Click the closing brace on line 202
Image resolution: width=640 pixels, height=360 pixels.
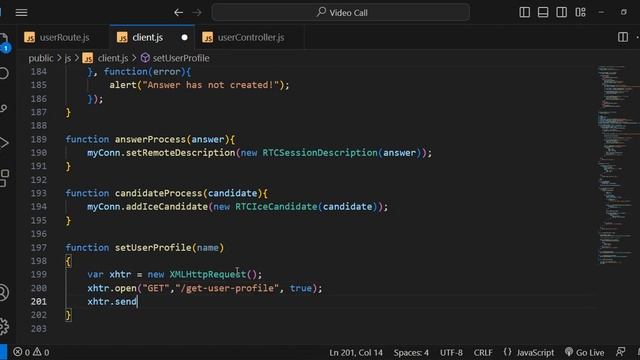click(x=68, y=315)
